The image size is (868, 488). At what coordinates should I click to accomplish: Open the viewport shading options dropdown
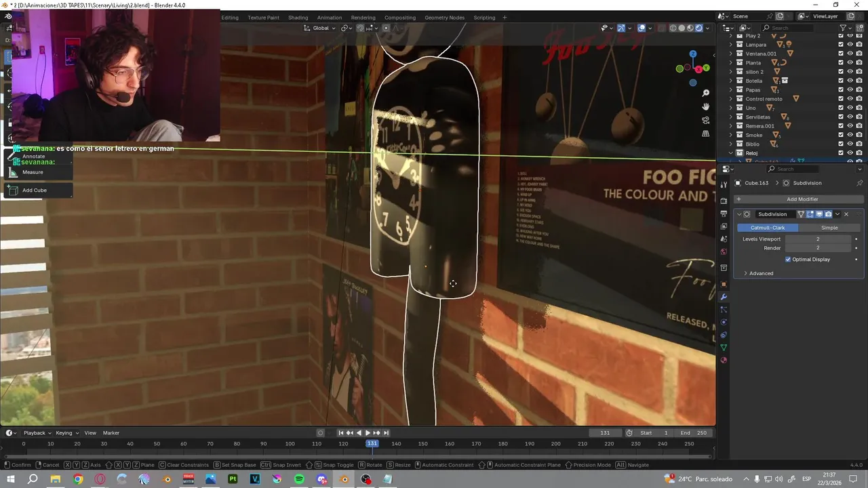tap(708, 28)
